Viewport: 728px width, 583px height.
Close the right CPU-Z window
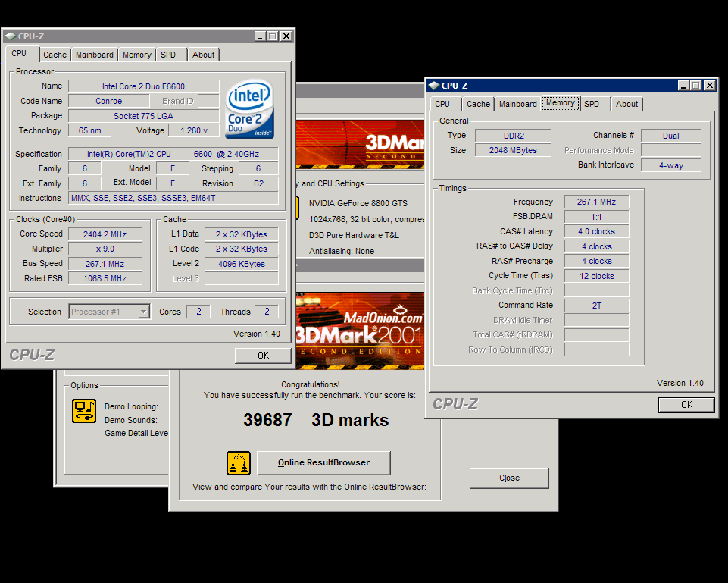[709, 86]
